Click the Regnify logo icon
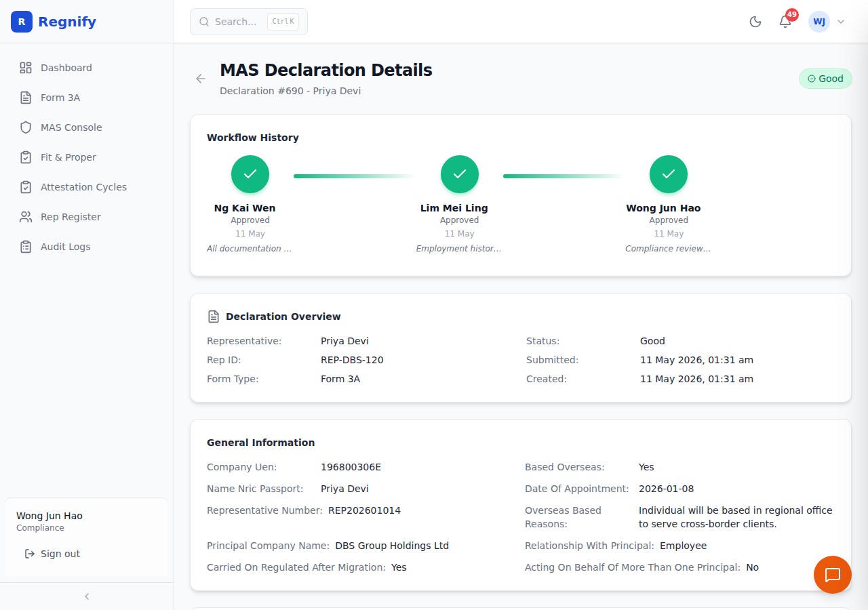The height and width of the screenshot is (610, 868). tap(22, 22)
